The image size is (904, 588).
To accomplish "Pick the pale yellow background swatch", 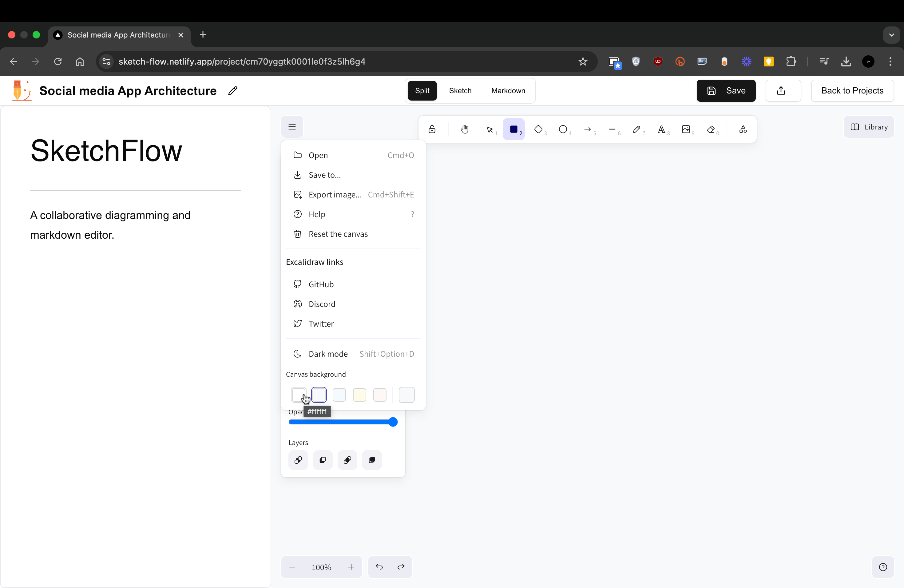I will click(359, 395).
